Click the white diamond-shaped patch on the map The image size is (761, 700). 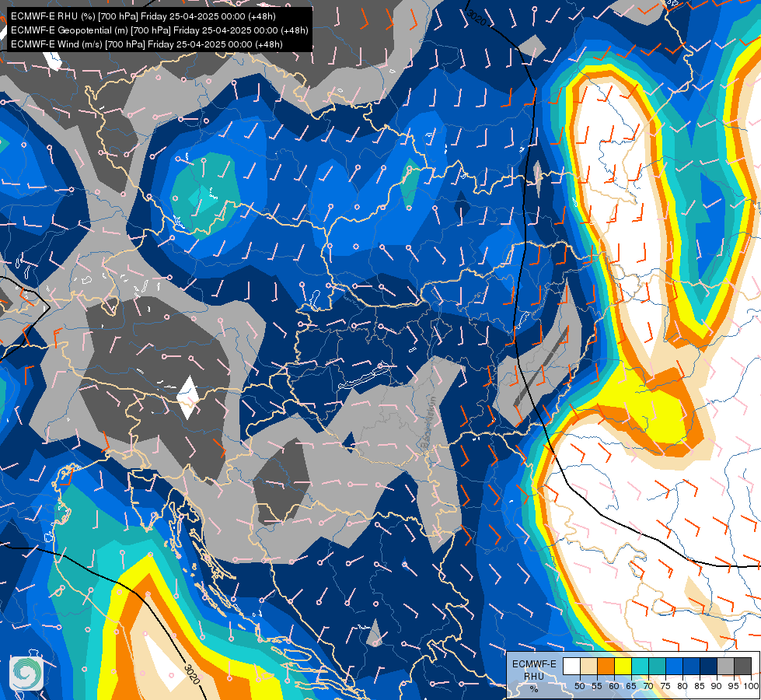187,398
